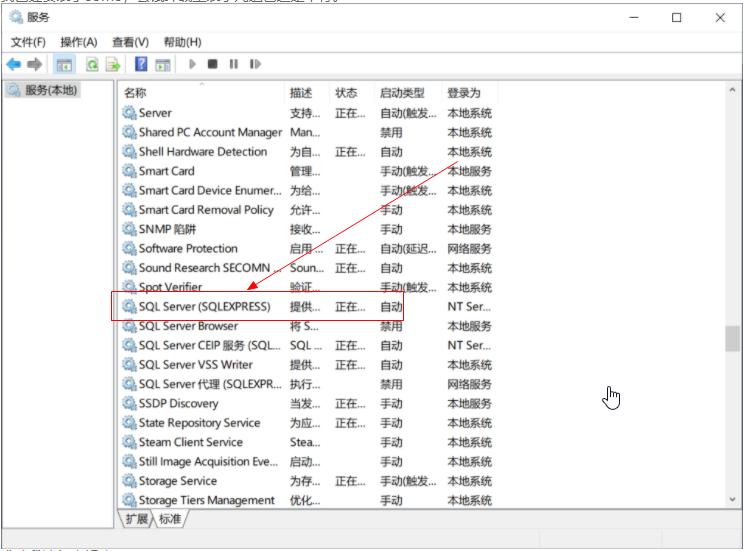
Task: Click gear icon next to Server service
Action: point(129,113)
